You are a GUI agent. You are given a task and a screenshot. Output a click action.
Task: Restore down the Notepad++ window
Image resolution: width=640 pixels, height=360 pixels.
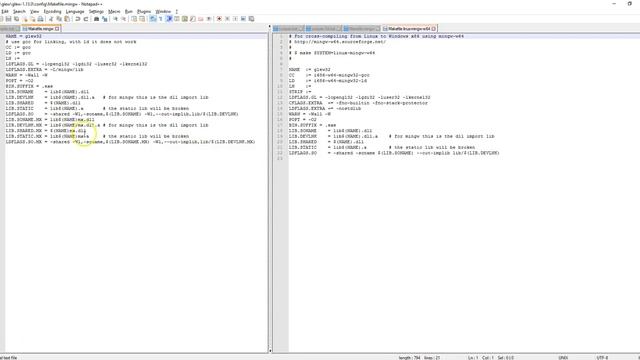click(x=630, y=3)
